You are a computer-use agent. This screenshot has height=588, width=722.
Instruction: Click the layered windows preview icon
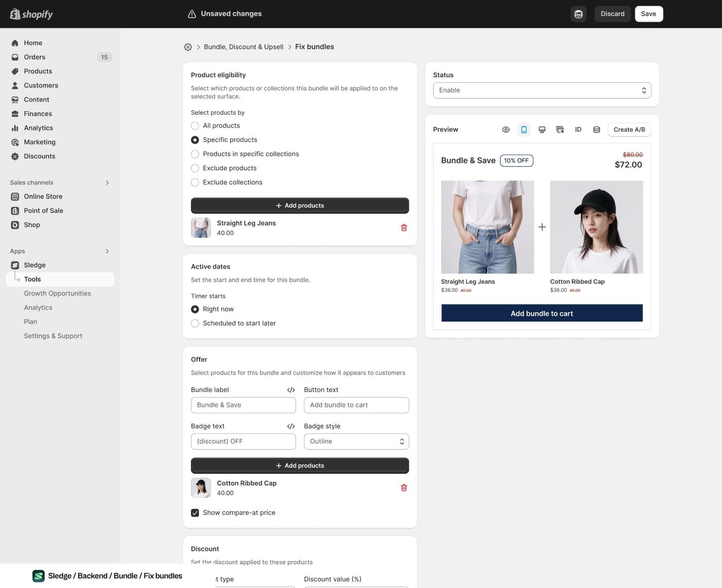point(560,129)
